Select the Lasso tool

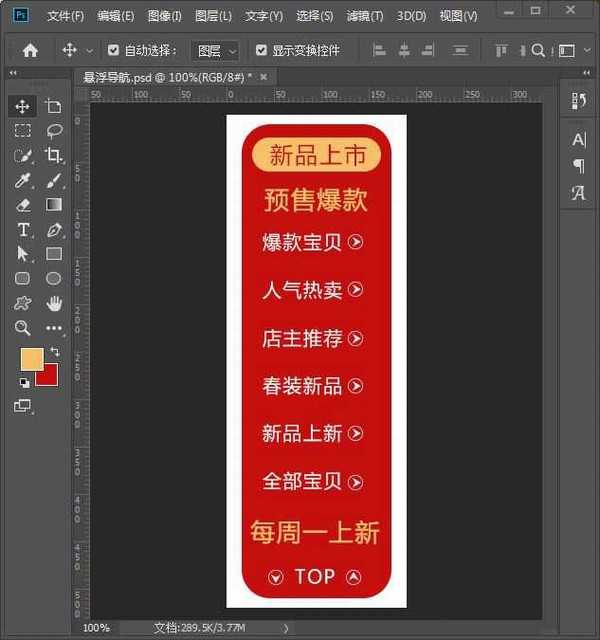54,131
